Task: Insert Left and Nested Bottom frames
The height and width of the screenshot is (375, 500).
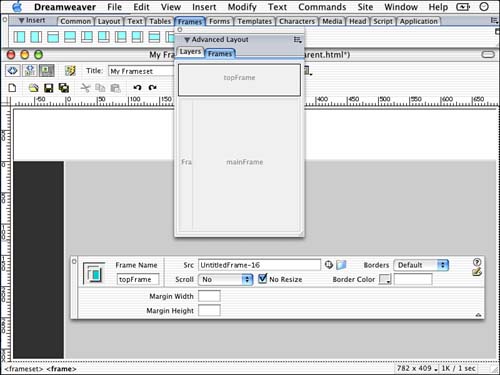Action: pyautogui.click(x=120, y=37)
